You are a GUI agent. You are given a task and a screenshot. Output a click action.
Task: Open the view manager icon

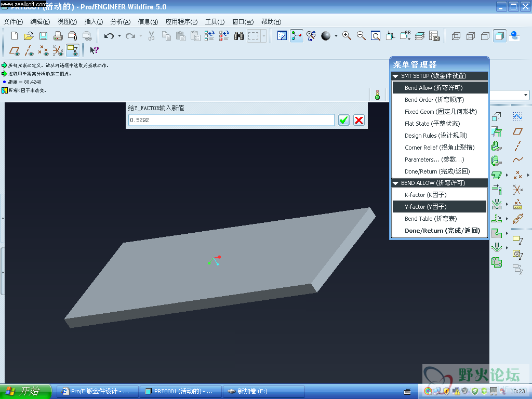point(434,36)
